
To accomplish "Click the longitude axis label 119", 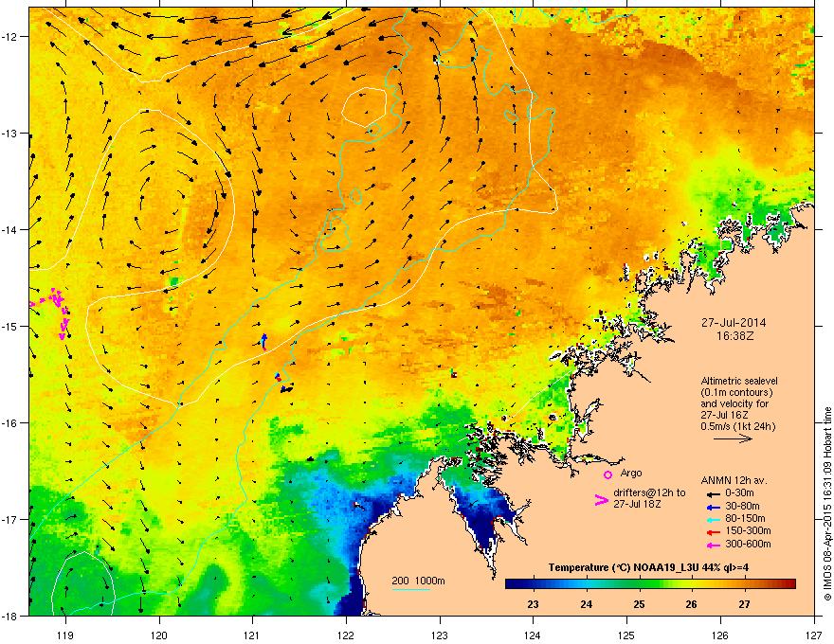I will pos(65,635).
